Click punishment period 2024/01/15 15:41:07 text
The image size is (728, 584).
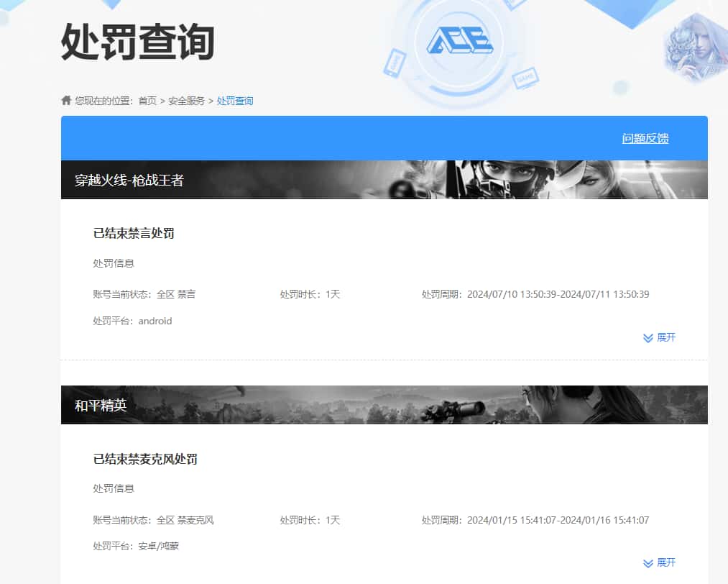[x=535, y=520]
